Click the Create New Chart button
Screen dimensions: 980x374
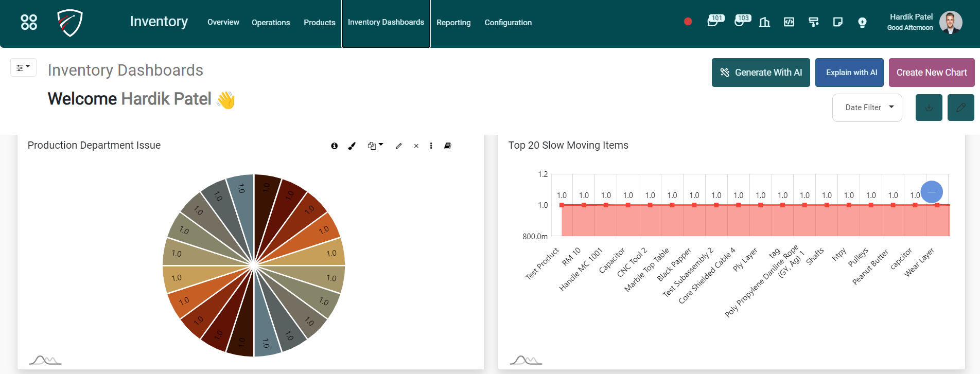click(932, 73)
